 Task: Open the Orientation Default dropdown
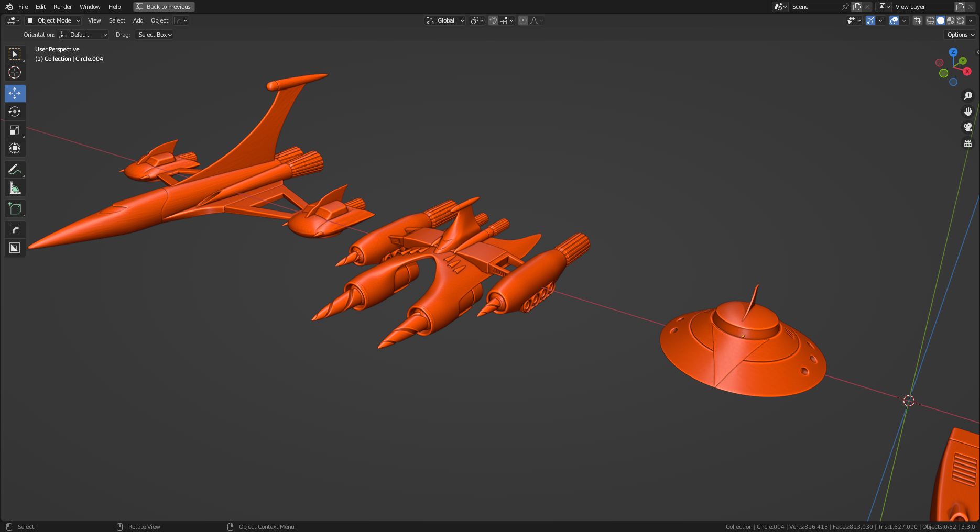tap(83, 35)
